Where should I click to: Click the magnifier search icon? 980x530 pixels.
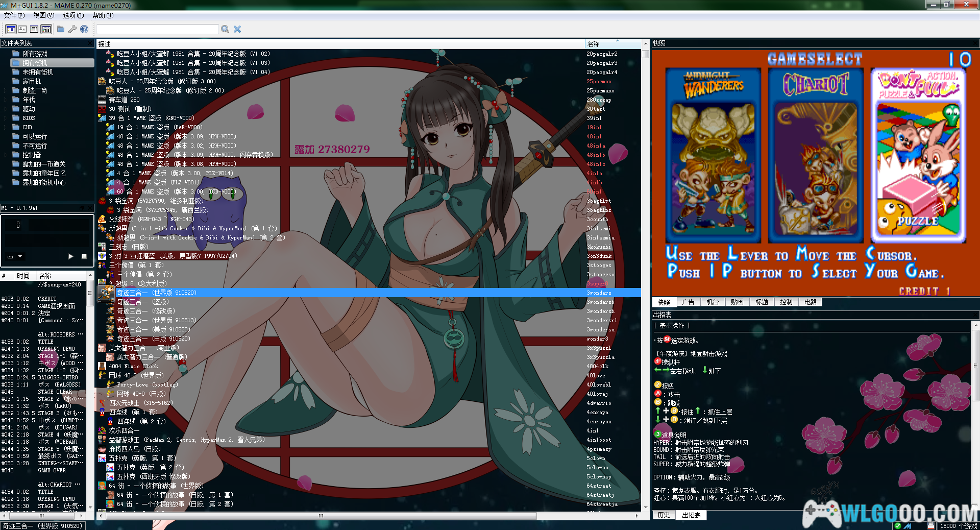tap(225, 29)
